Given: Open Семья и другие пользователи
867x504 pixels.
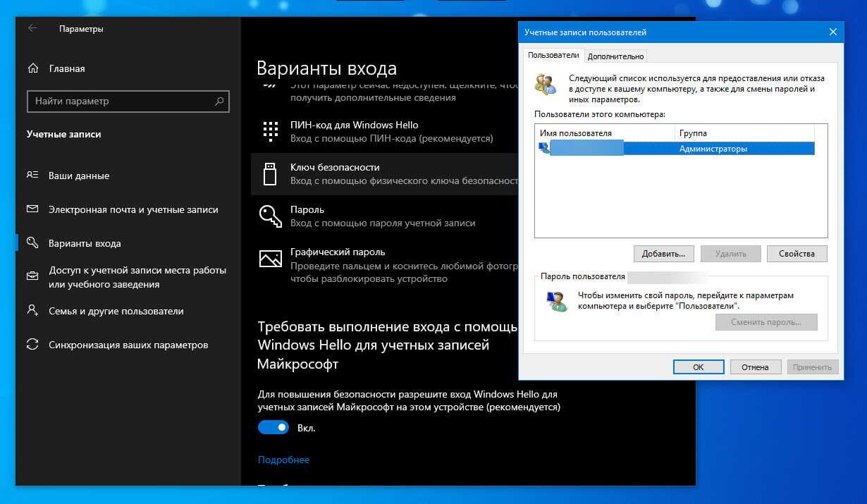Looking at the screenshot, I should [x=116, y=311].
